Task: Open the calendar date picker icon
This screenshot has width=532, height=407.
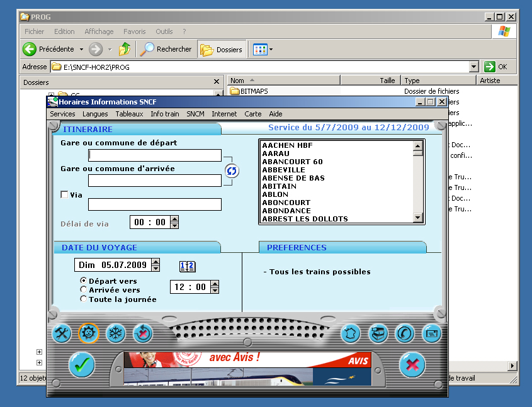Action: (188, 266)
